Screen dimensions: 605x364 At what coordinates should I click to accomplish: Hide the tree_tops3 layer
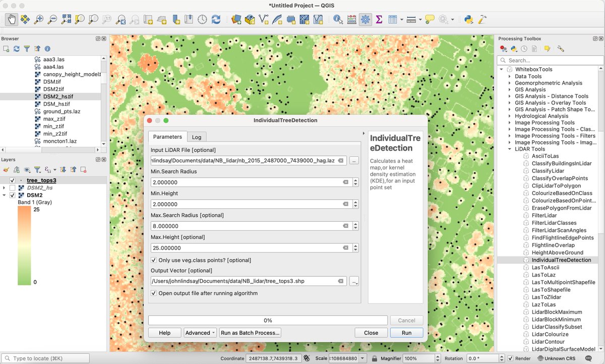pyautogui.click(x=12, y=180)
